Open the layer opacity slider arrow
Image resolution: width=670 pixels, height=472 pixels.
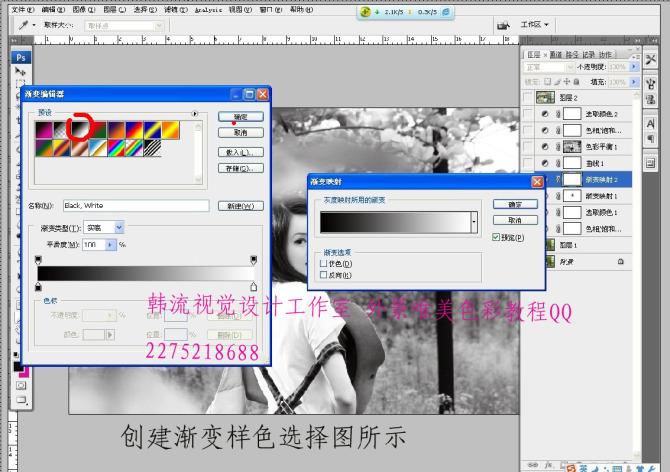[634, 67]
